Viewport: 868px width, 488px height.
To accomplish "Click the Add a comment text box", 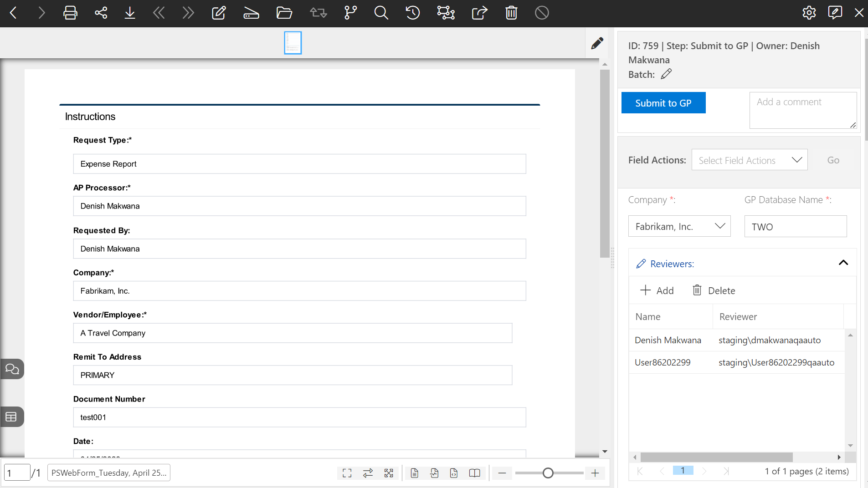I will tap(803, 111).
